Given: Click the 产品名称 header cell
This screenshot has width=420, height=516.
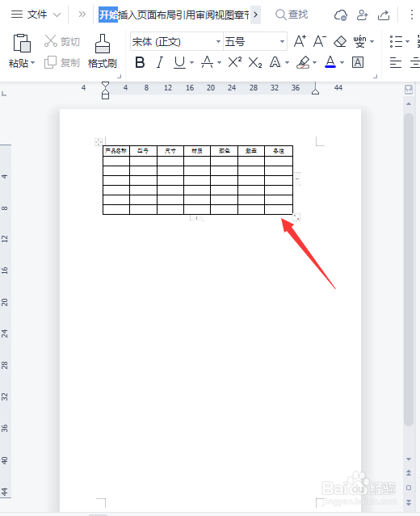Looking at the screenshot, I should [x=116, y=151].
